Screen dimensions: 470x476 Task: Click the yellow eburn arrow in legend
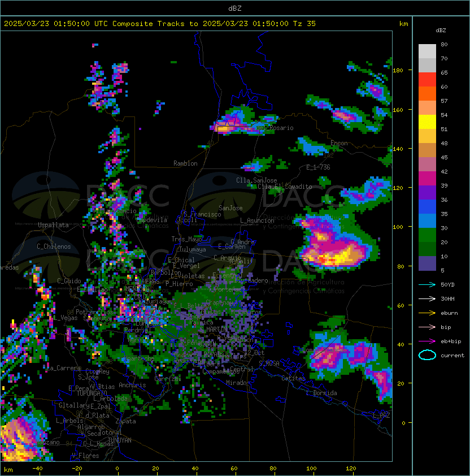(x=427, y=313)
